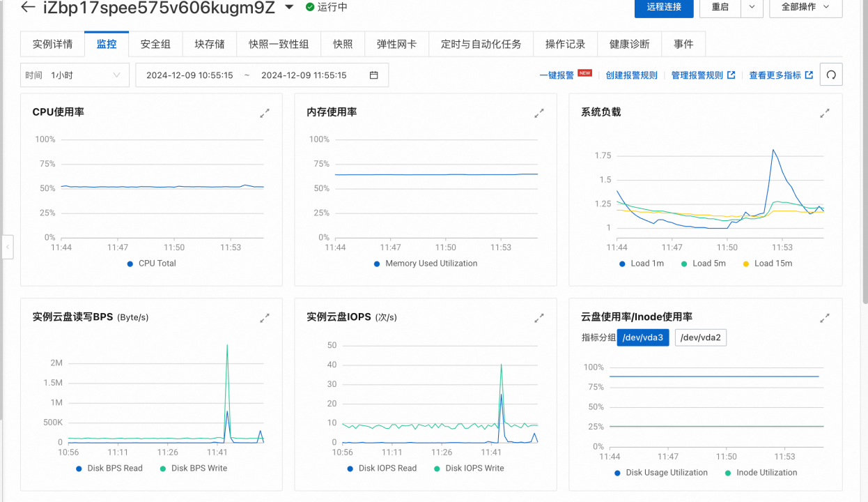The height and width of the screenshot is (502, 868).
Task: Click the 运行中 status indicator
Action: pyautogui.click(x=326, y=8)
